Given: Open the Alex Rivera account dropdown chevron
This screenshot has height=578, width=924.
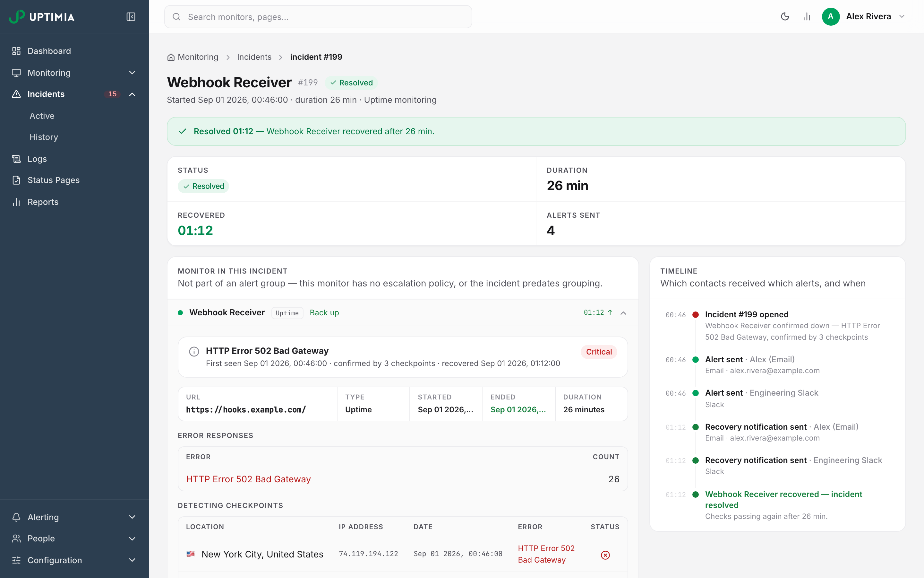Looking at the screenshot, I should click(x=902, y=16).
